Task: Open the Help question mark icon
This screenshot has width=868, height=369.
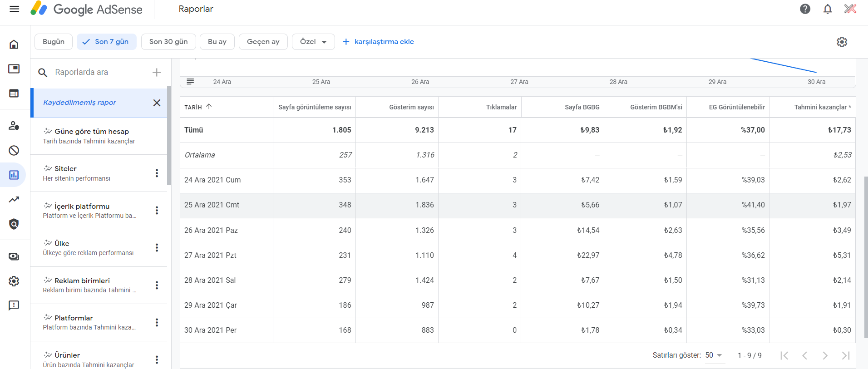Action: 805,9
